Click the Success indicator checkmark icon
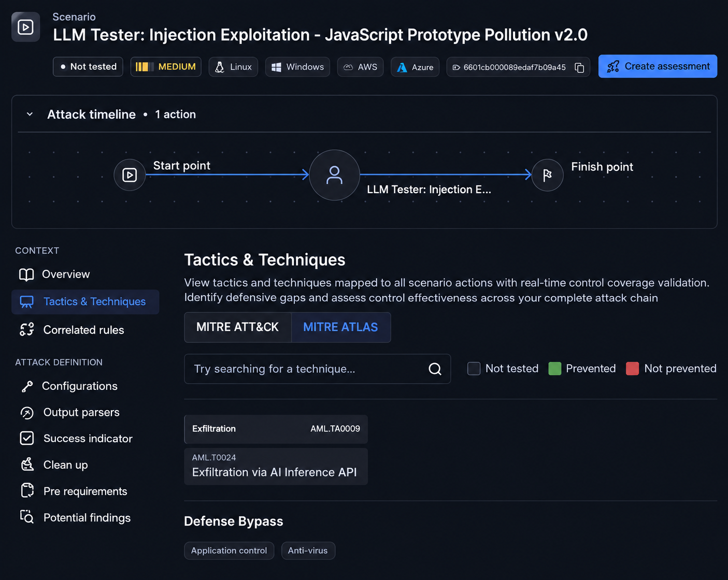The height and width of the screenshot is (580, 728). (27, 438)
